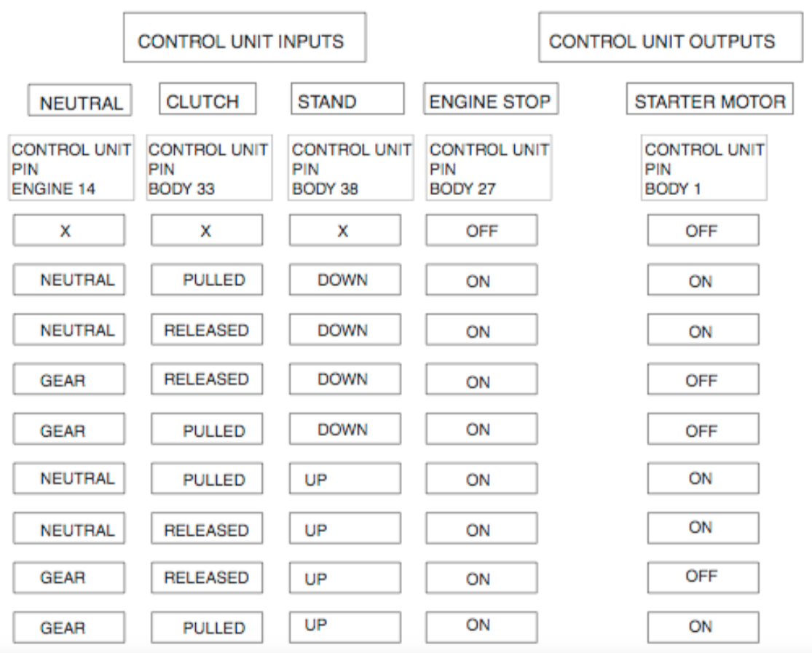This screenshot has height=653, width=812.
Task: Select the control unit pin BODY 1 box
Action: click(x=703, y=168)
